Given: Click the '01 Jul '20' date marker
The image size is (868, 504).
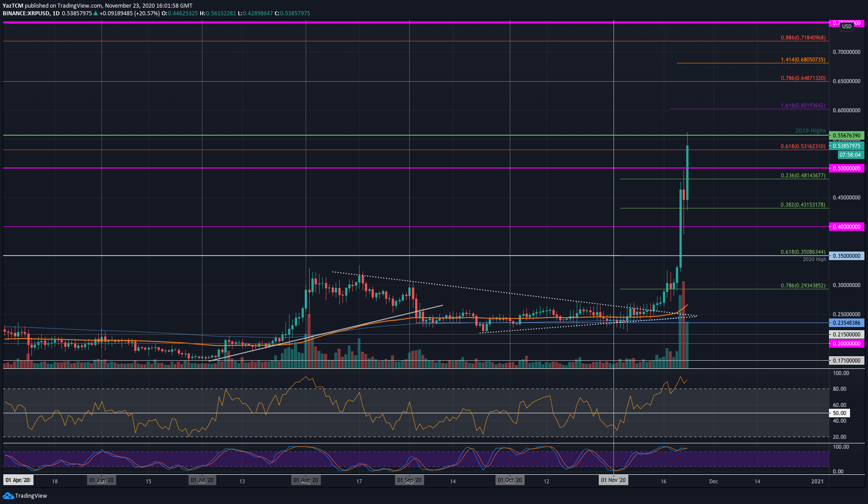Looking at the screenshot, I should 202,480.
